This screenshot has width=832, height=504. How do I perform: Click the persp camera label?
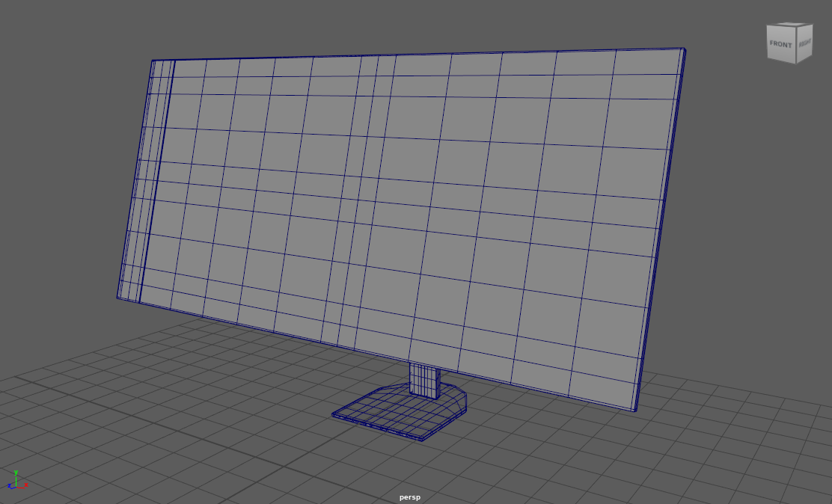tap(409, 497)
